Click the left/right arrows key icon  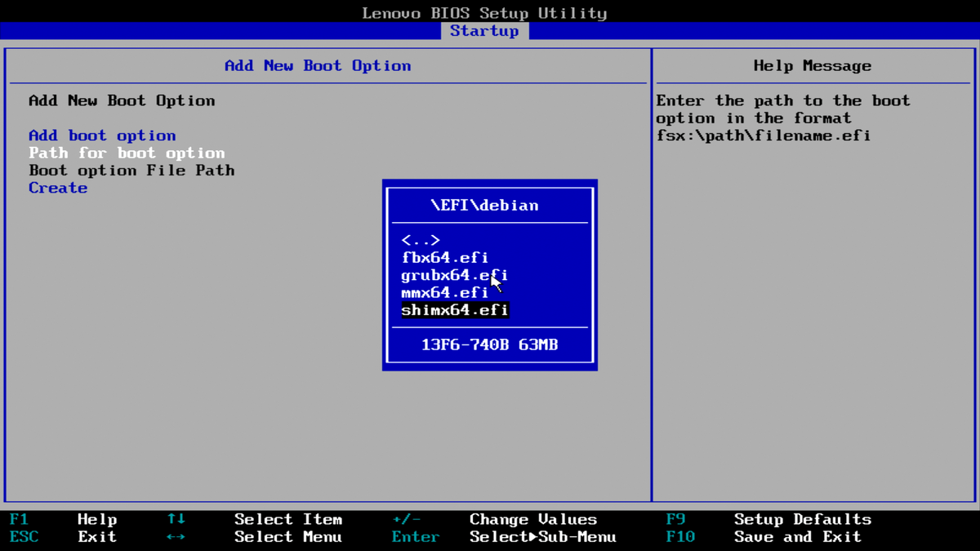click(176, 537)
